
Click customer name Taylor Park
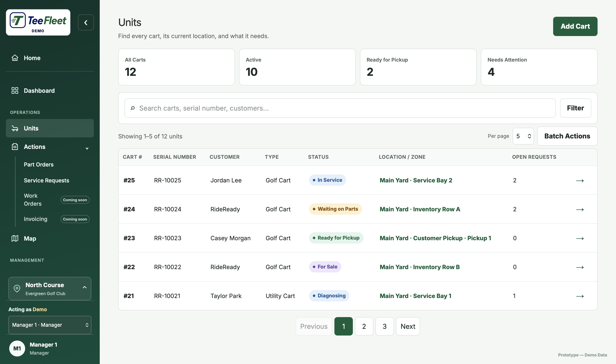[x=226, y=296]
